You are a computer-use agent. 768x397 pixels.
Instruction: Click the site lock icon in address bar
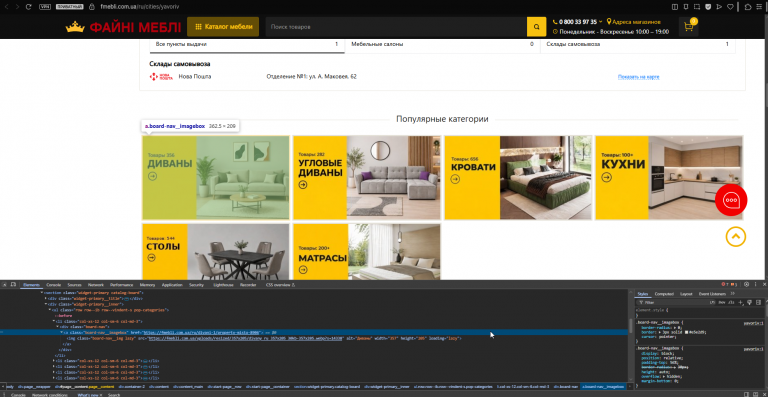coord(92,7)
